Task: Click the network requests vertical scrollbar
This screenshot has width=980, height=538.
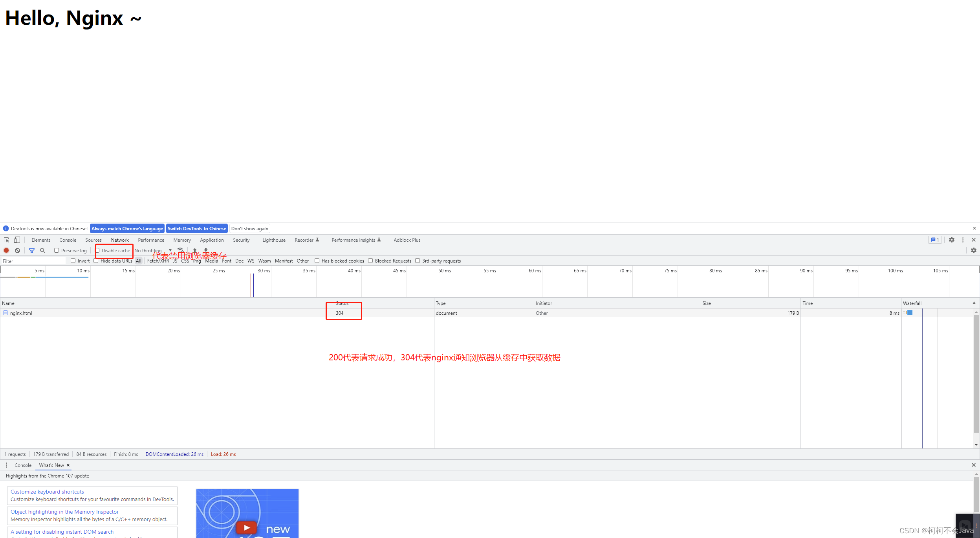Action: pos(976,373)
